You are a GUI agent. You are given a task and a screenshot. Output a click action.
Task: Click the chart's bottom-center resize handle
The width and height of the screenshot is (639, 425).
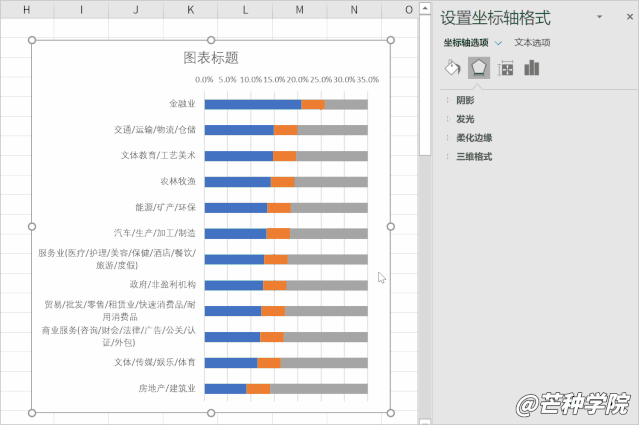pos(211,413)
